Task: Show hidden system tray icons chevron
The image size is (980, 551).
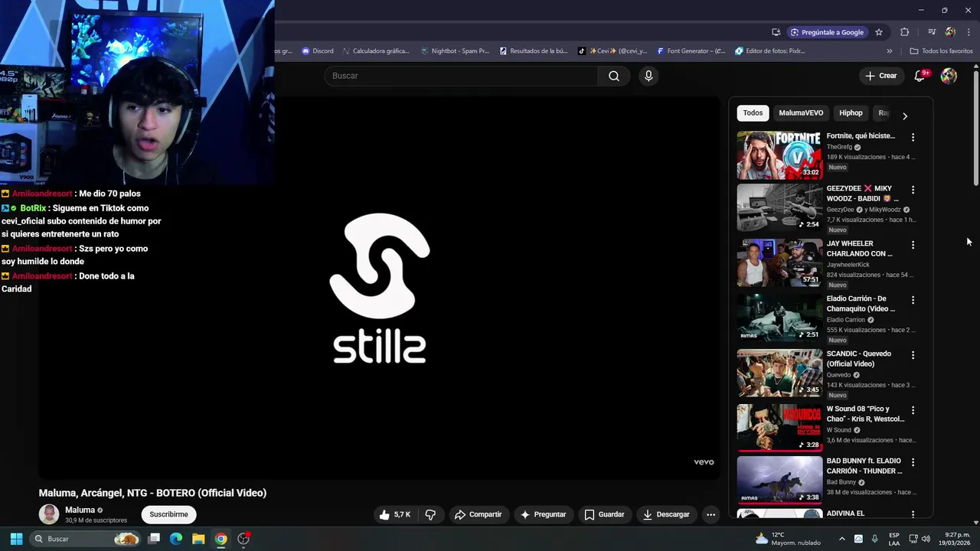Action: [x=842, y=539]
